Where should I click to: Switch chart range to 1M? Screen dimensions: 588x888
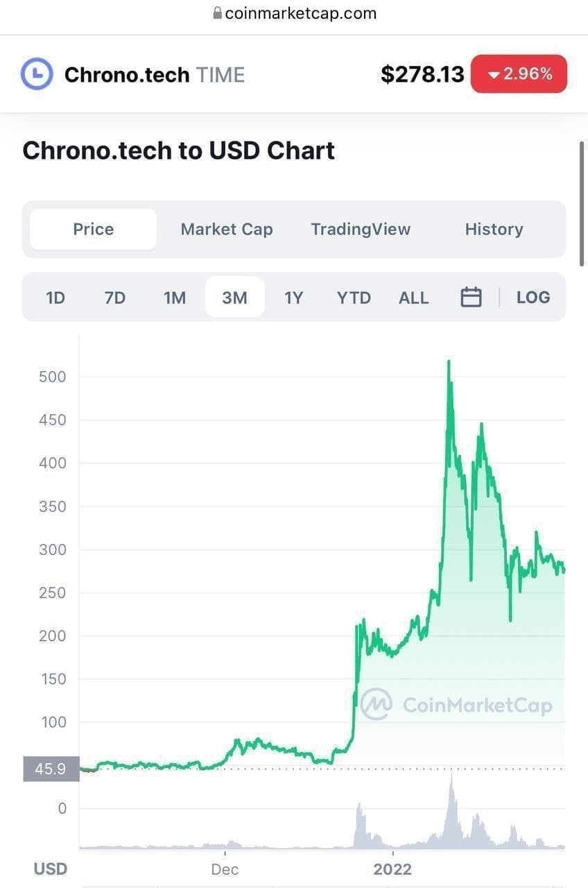[x=175, y=298]
